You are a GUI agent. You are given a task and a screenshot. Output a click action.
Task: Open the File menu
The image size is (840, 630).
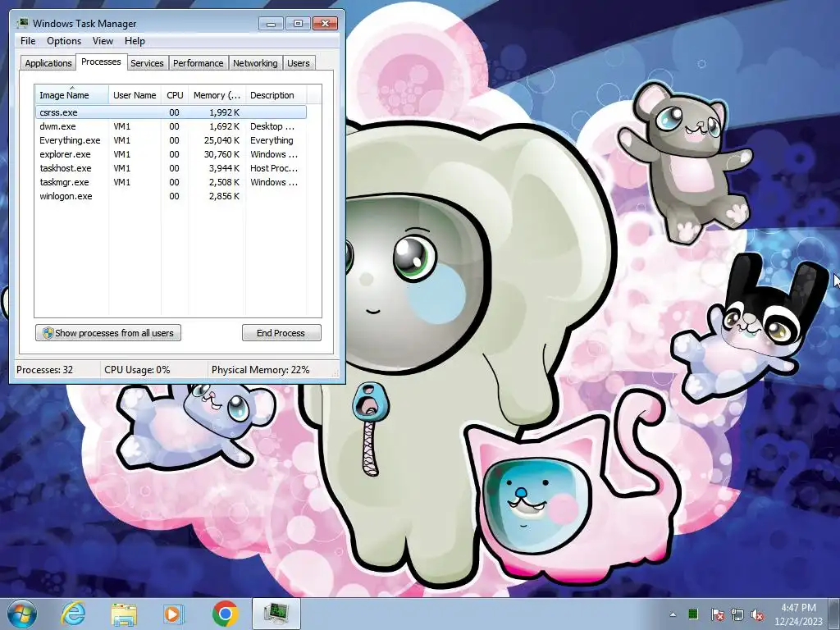click(28, 41)
